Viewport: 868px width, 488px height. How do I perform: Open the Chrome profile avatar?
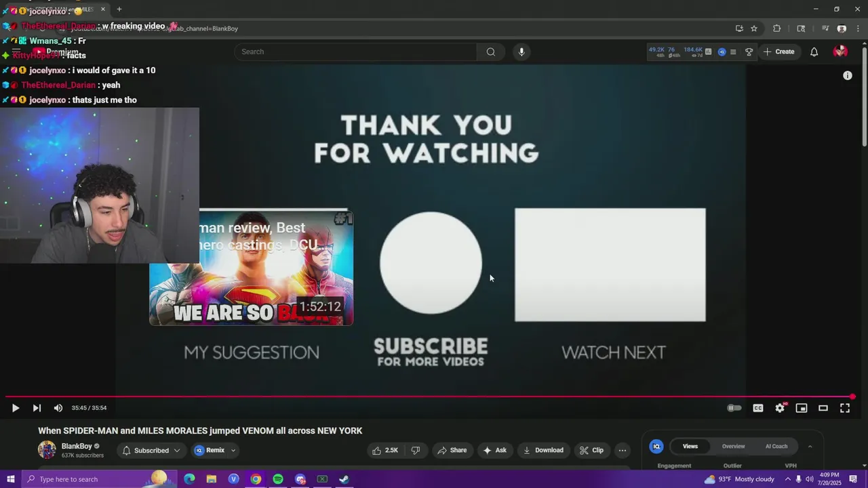coord(842,28)
